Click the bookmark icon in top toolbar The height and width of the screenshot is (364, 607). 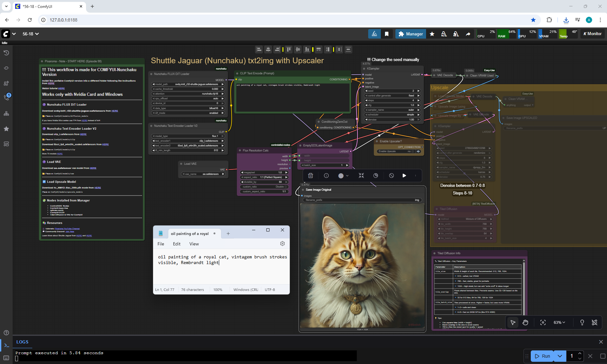387,34
